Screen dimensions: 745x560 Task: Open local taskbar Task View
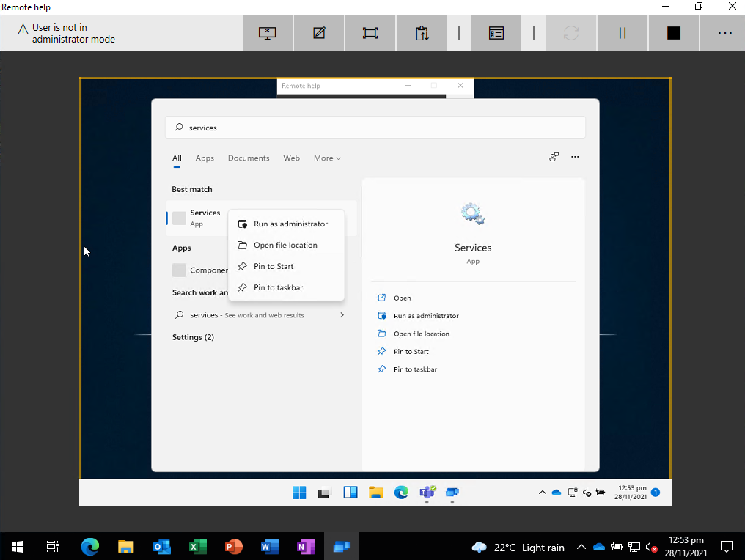coord(52,547)
